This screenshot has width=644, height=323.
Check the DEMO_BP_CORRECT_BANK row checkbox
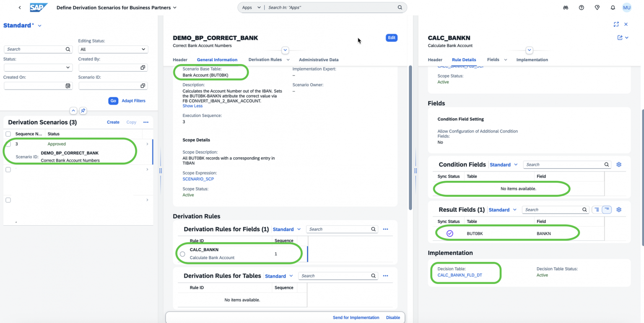[x=8, y=144]
